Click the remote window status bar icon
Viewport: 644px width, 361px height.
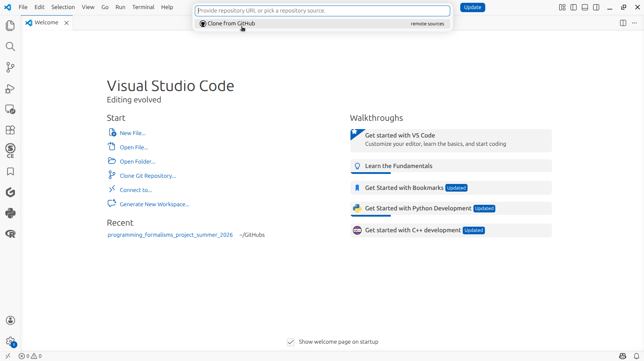8,356
